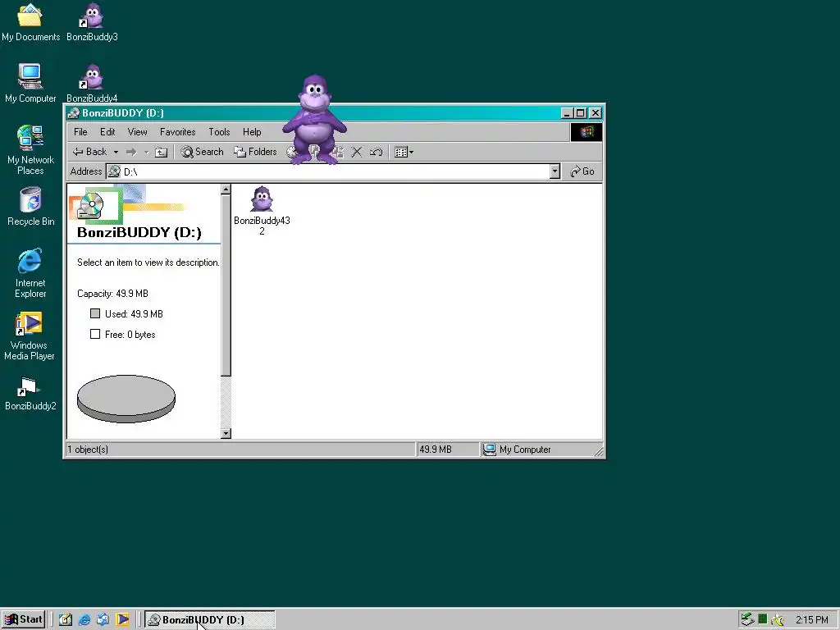Click the 2:15 PM taskbar clock
The image size is (840, 630).
[x=811, y=620]
